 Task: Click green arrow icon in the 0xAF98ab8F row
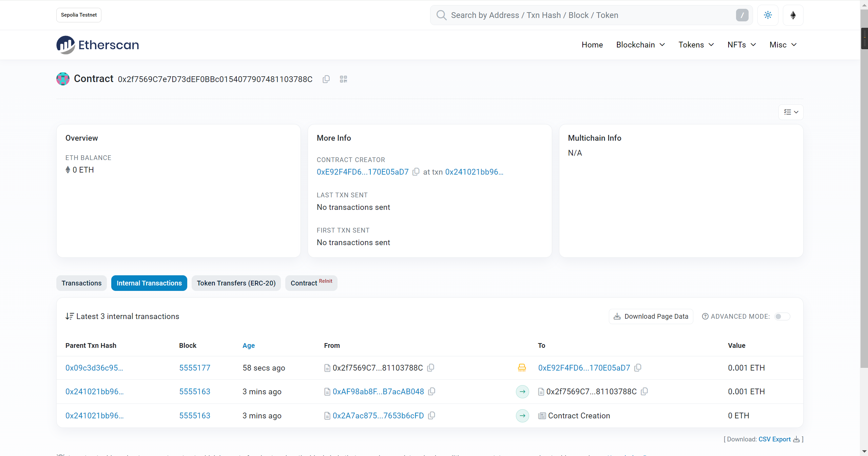[x=522, y=392]
